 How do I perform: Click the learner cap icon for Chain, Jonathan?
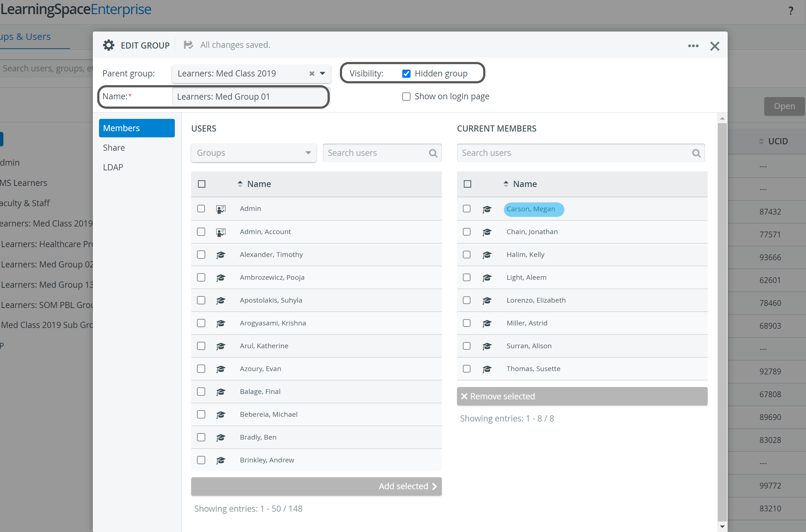point(487,232)
